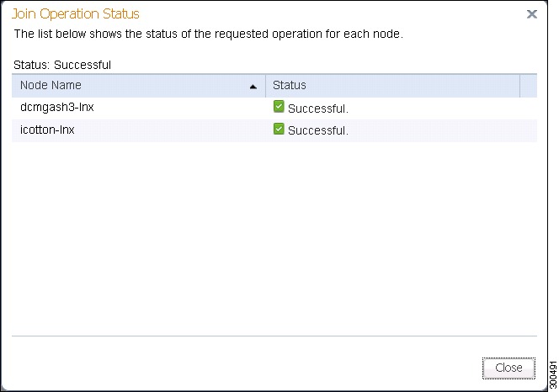The image size is (559, 392).
Task: Click the description sentence about requested operation
Action: click(209, 34)
